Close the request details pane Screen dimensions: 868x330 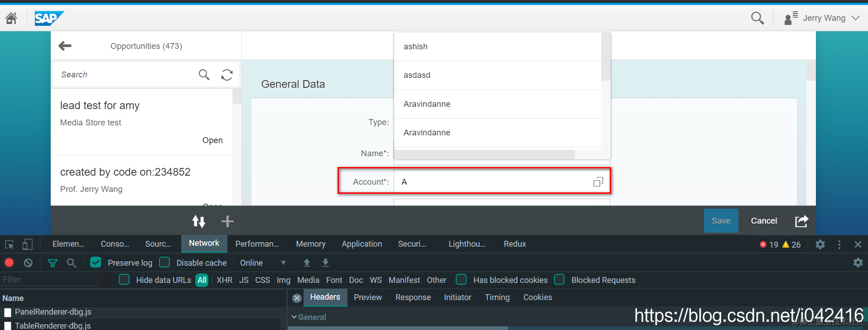pos(297,298)
